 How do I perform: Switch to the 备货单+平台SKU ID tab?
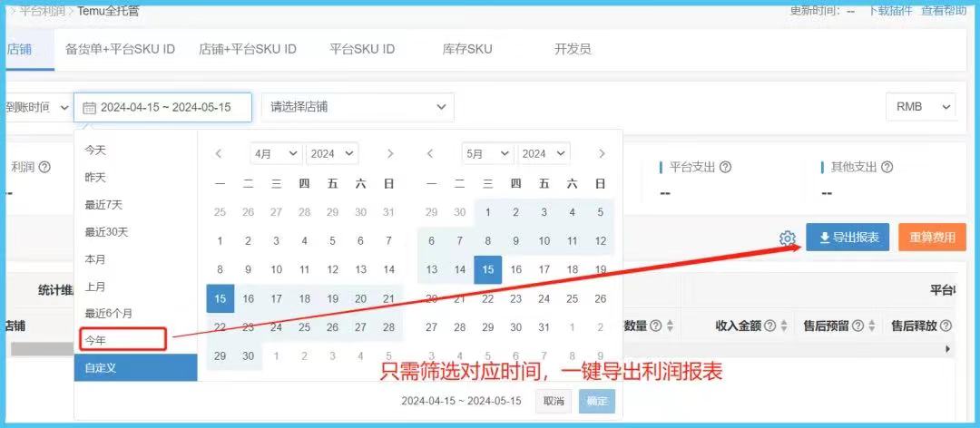pos(120,49)
